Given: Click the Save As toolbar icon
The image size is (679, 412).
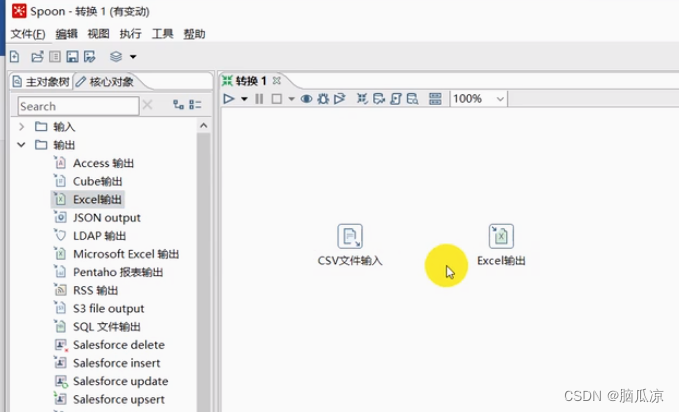Looking at the screenshot, I should [90, 56].
